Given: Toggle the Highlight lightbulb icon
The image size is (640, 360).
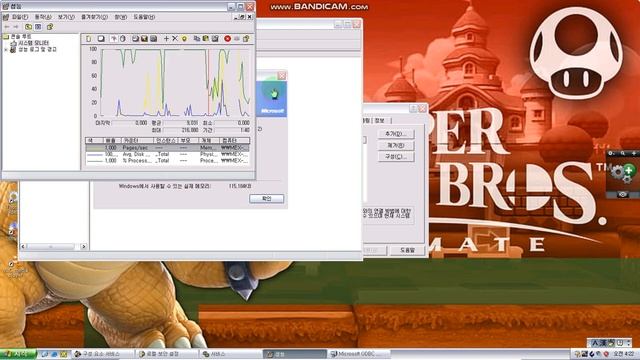Looking at the screenshot, I should pos(184,38).
